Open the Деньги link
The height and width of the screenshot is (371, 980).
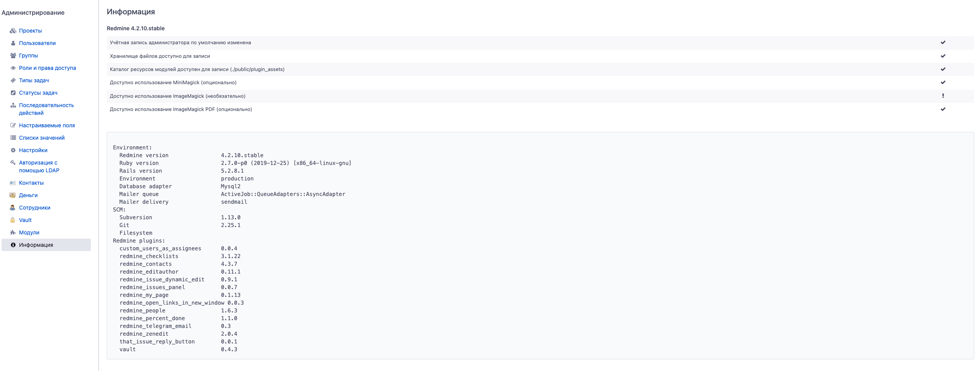[28, 195]
